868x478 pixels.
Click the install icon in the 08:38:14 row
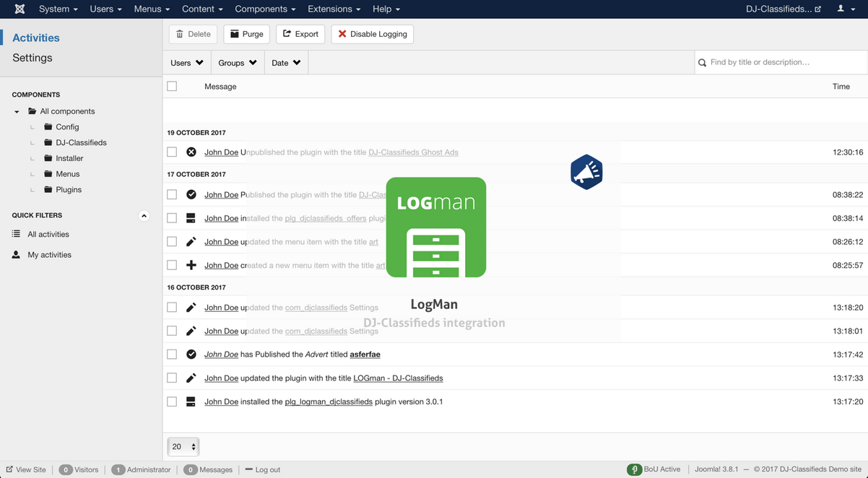(191, 218)
